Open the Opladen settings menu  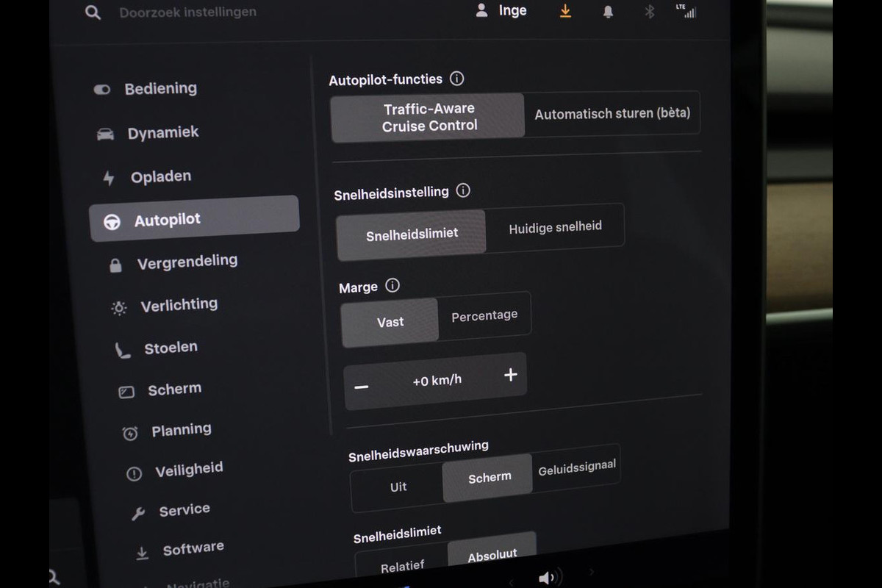(x=160, y=177)
